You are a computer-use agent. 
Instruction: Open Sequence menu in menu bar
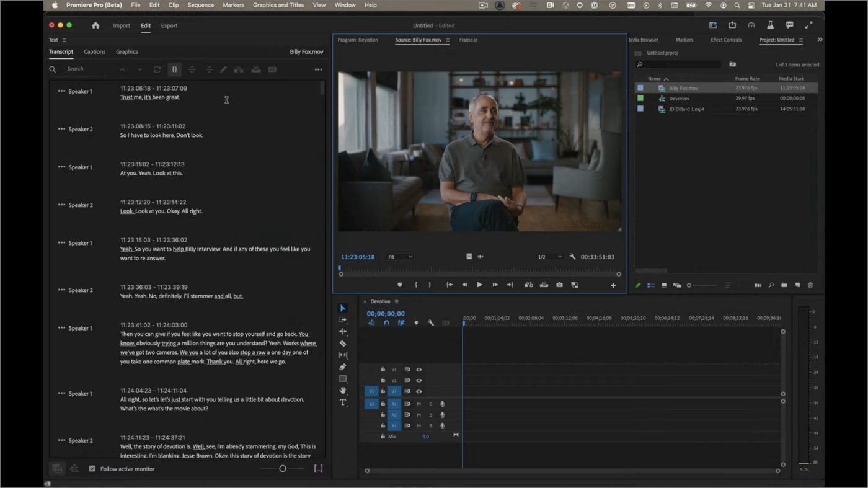tap(201, 5)
